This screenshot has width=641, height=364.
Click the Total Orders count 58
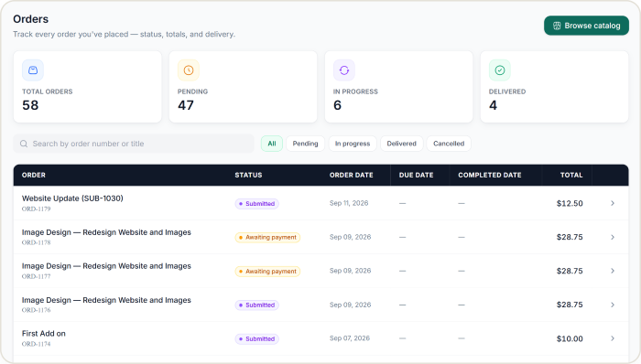click(30, 105)
